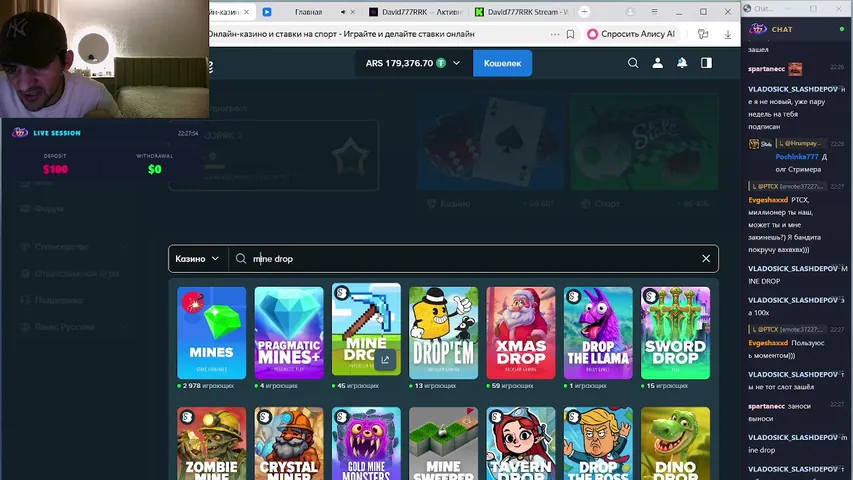Open the Crystal Miner game tile
This screenshot has height=480, width=853.
(289, 444)
